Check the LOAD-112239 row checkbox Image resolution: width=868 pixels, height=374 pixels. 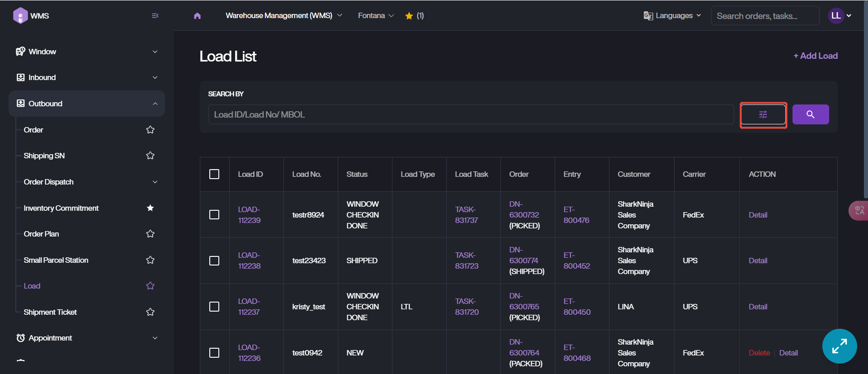tap(214, 215)
